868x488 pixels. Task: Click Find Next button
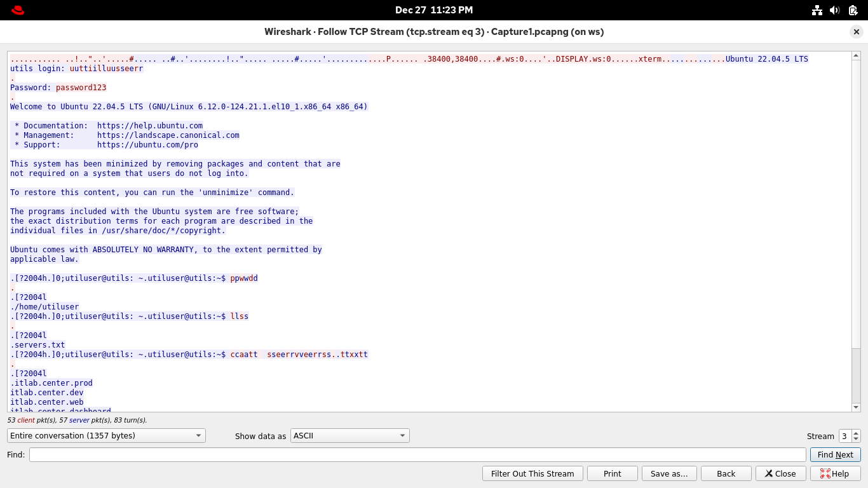point(835,455)
